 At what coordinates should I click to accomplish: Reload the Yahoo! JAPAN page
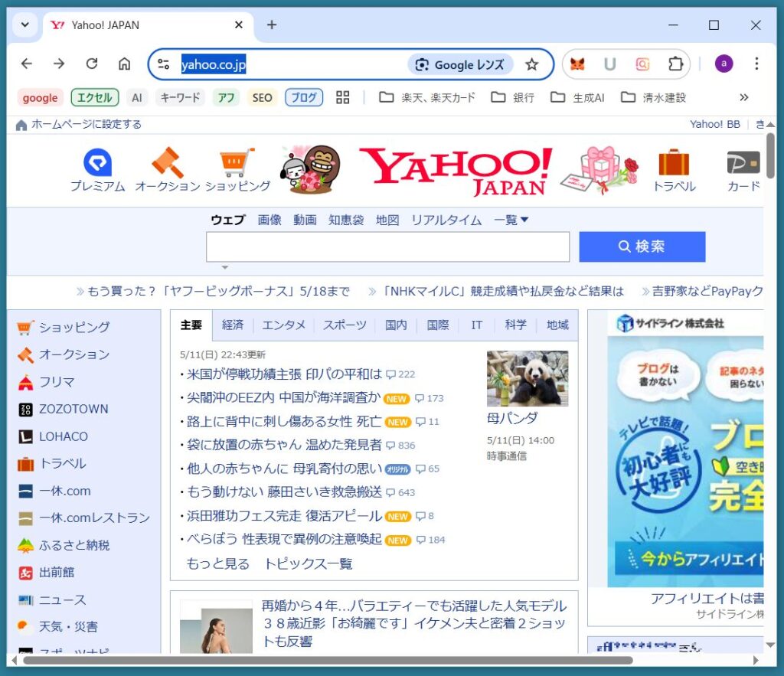(92, 64)
